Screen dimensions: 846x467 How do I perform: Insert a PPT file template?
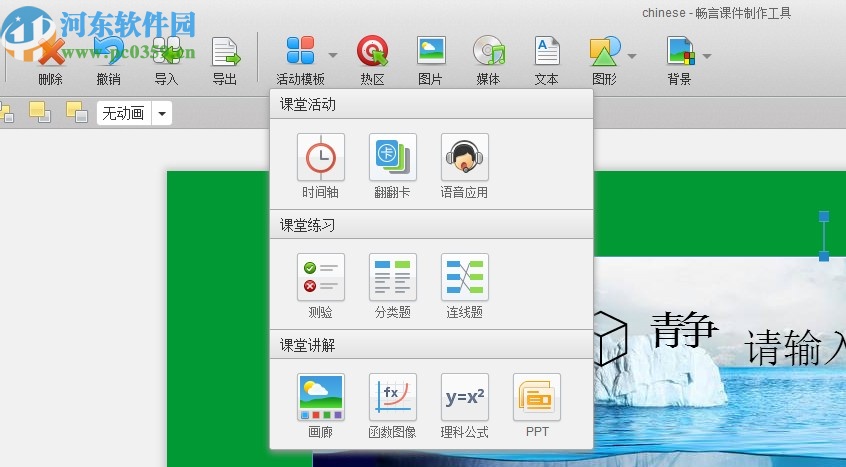tap(537, 397)
